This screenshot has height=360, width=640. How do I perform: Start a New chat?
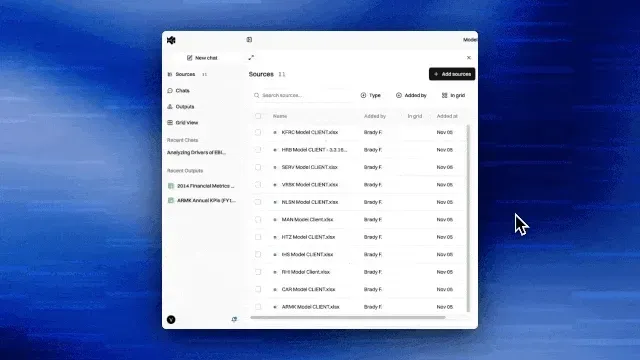(202, 58)
